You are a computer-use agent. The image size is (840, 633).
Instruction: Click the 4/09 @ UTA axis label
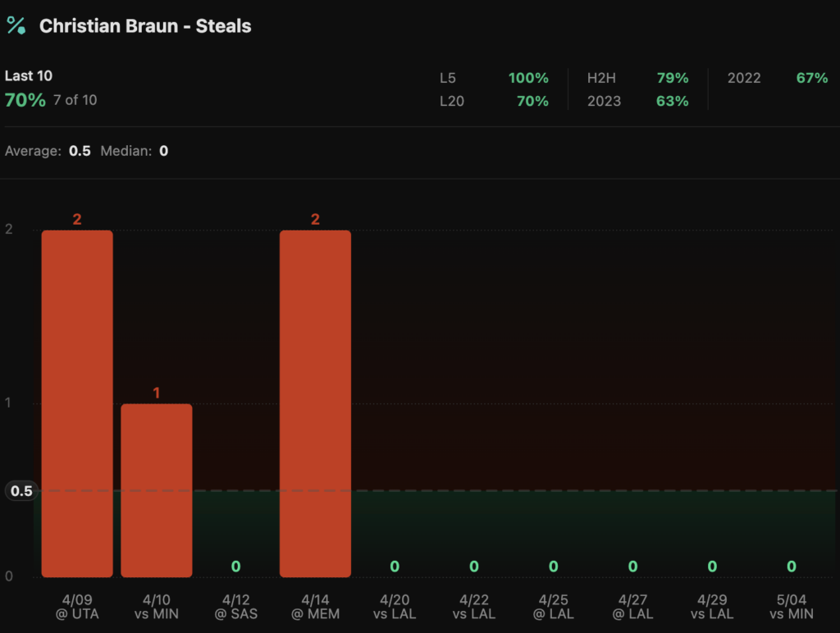pos(77,607)
